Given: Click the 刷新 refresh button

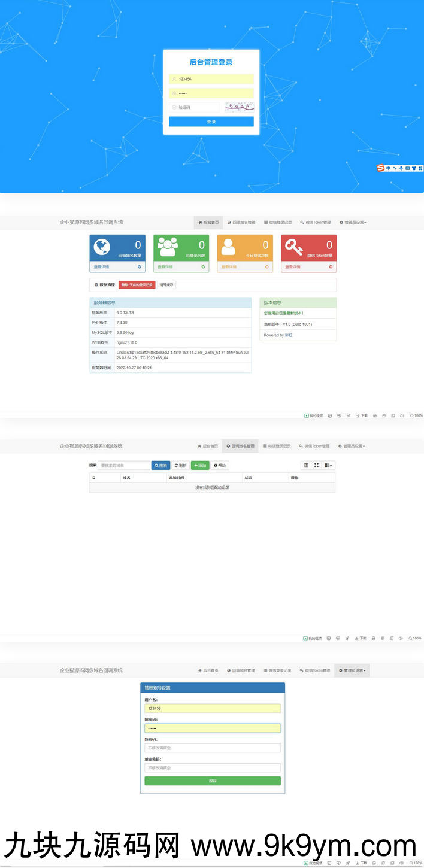Looking at the screenshot, I should tap(180, 465).
